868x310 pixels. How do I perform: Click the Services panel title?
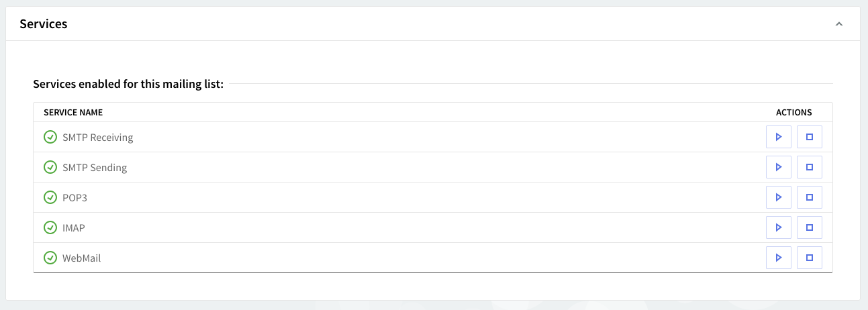click(x=44, y=24)
